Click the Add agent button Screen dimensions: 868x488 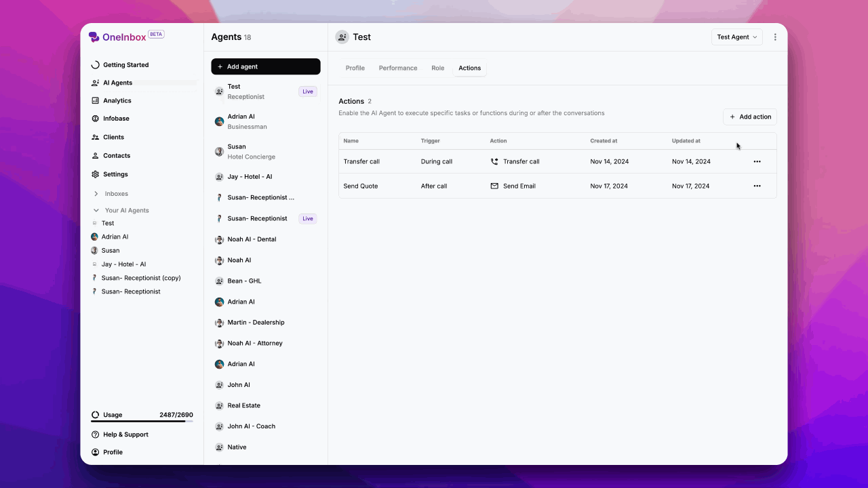(x=266, y=66)
